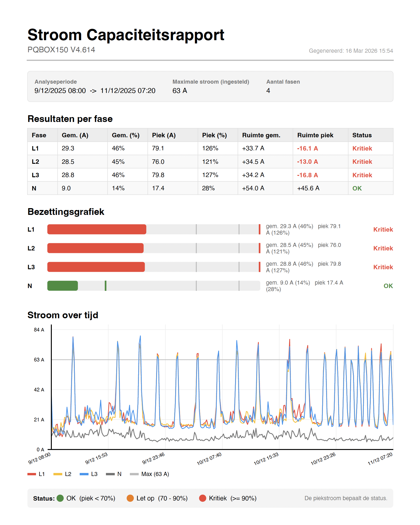420x525 pixels.
Task: Click the blue L3 legend swatch
Action: (x=84, y=474)
